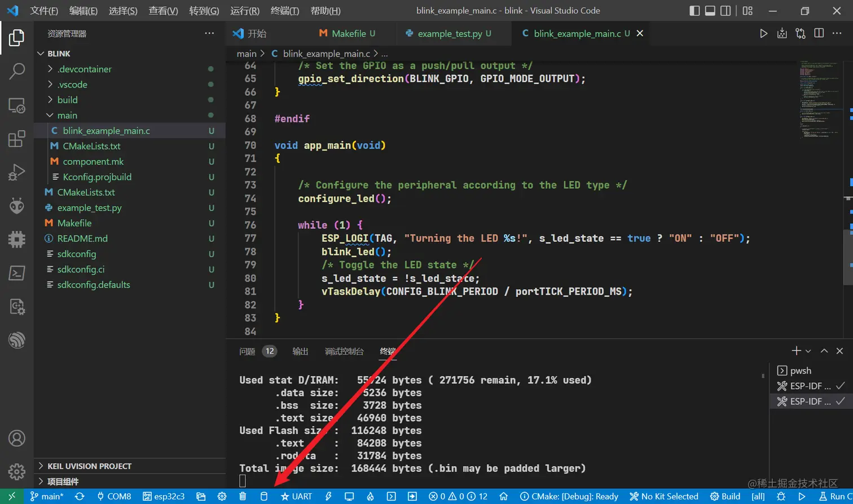Click the git synchronize changes icon
The image size is (853, 504).
pos(80,496)
